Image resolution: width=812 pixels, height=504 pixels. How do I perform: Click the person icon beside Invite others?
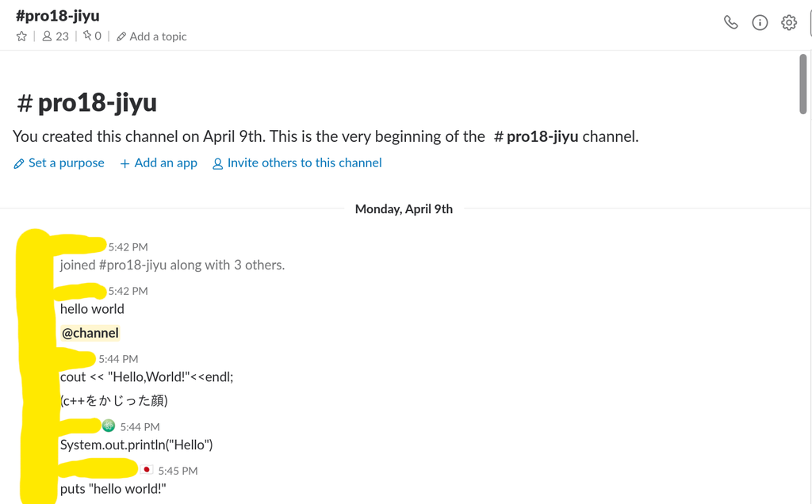[218, 164]
